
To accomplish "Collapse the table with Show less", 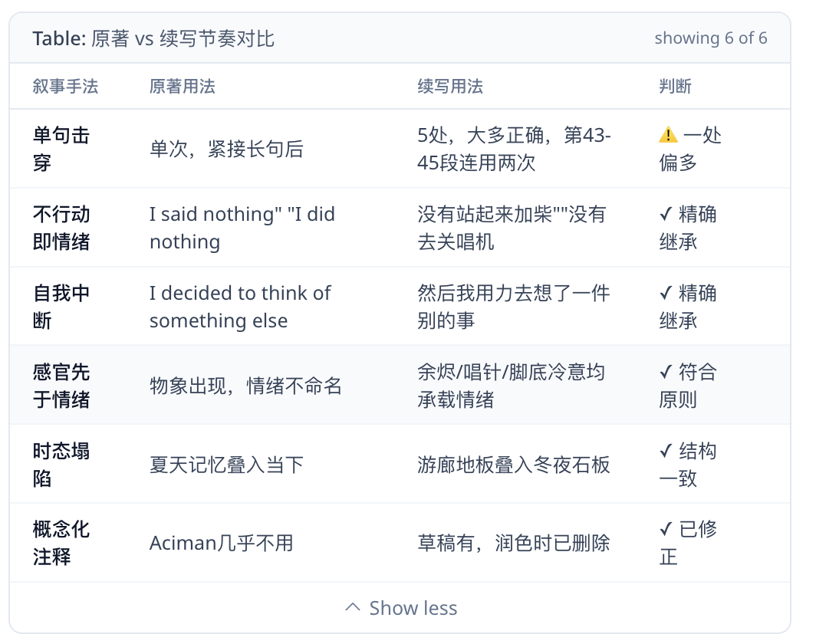I will 413,608.
